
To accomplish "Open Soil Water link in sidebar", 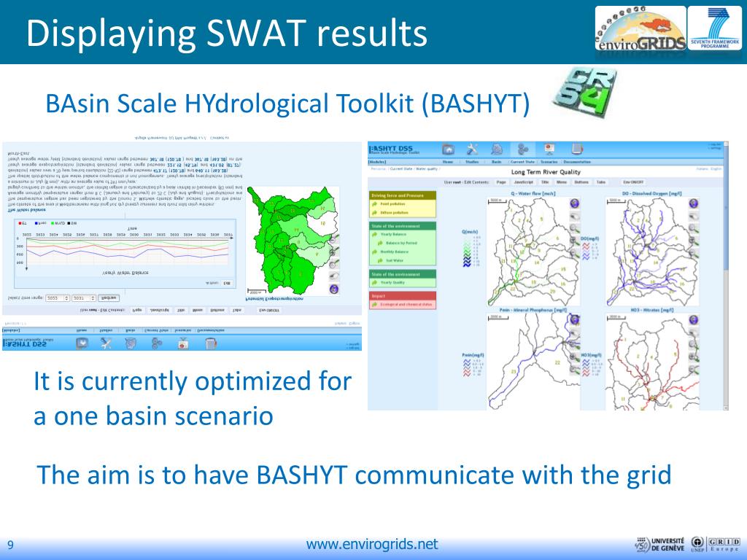I will pyautogui.click(x=395, y=260).
